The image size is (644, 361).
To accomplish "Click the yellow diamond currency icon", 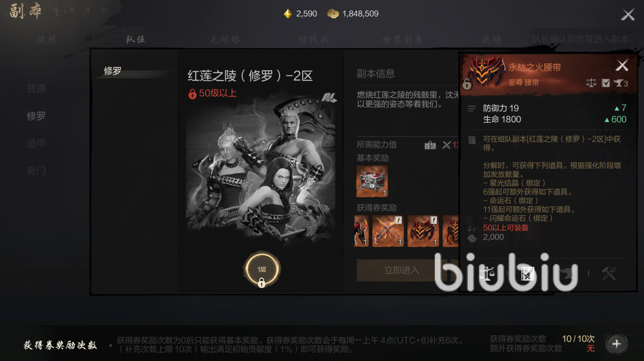I will (x=287, y=14).
